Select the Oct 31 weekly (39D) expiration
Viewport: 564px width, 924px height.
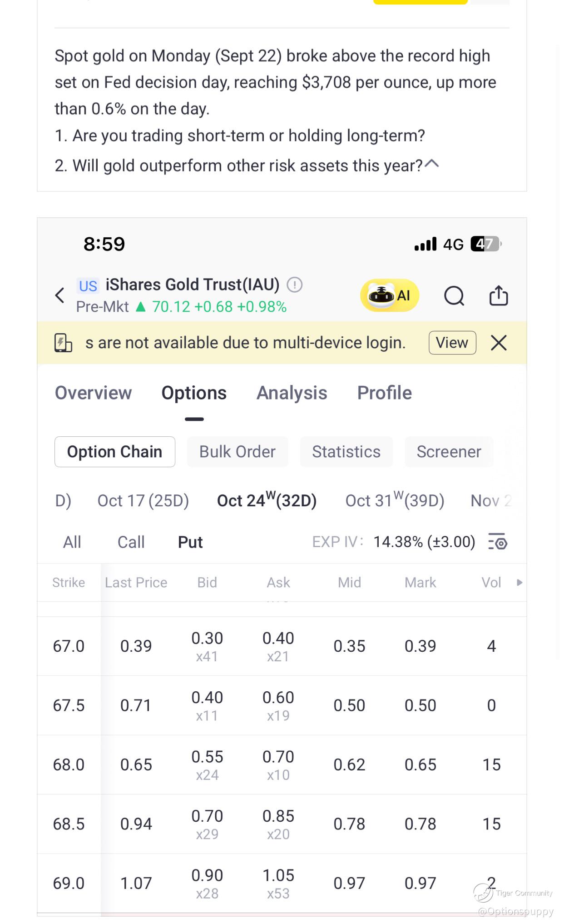(x=395, y=501)
